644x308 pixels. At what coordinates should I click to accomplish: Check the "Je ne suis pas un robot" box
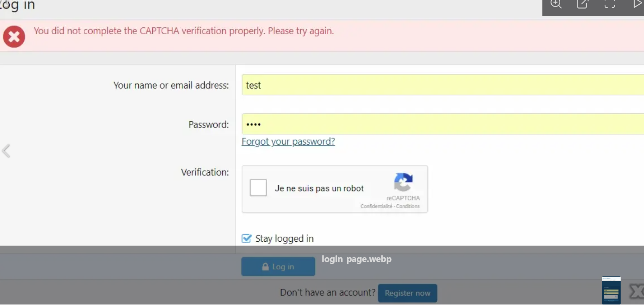pos(258,188)
